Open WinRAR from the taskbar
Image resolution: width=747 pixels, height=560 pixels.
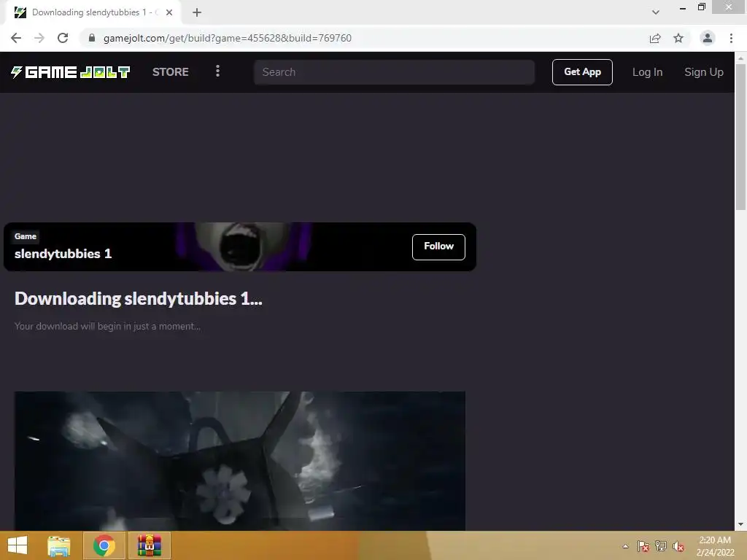(149, 545)
